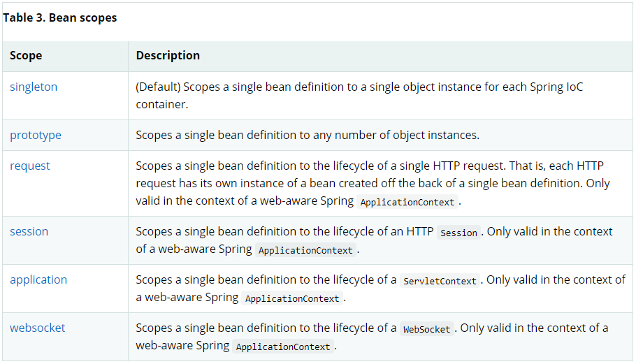Open the prototype scope link
The image size is (636, 364).
[x=36, y=136]
